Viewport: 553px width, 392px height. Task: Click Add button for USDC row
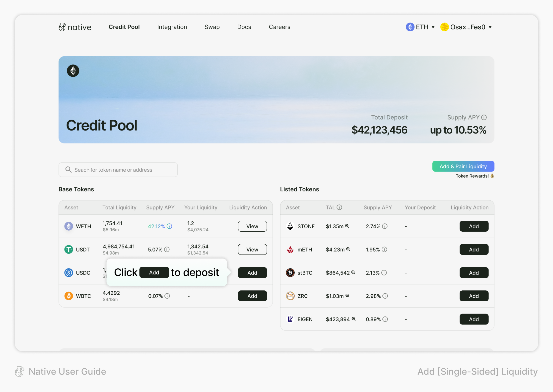252,273
